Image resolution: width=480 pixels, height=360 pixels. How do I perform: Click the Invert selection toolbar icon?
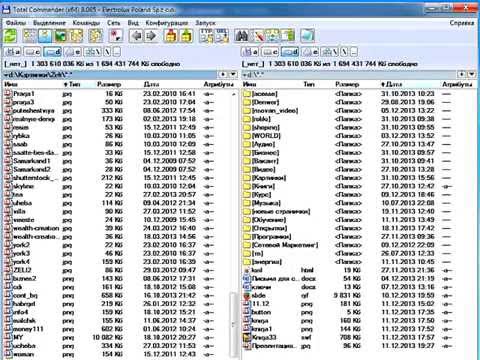115,36
